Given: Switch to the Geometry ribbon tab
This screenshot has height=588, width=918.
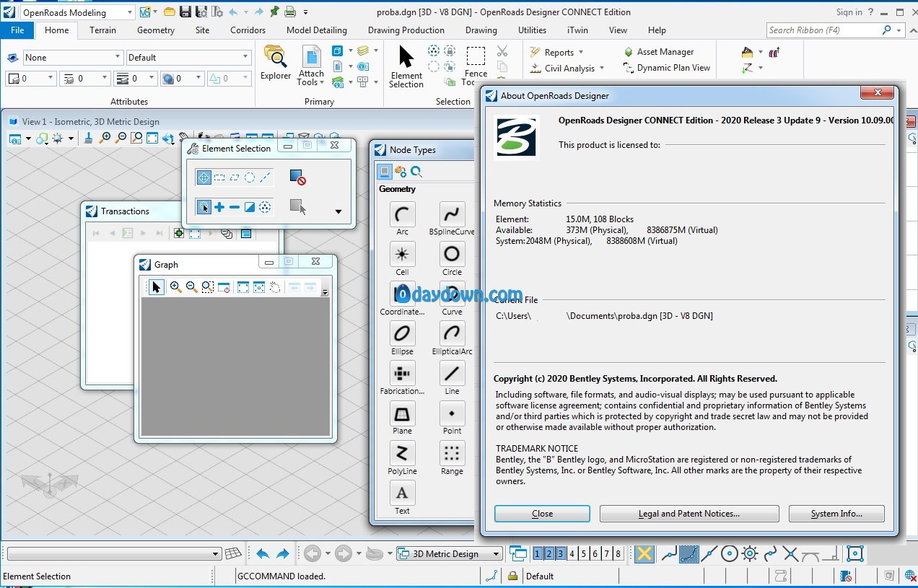Looking at the screenshot, I should coord(156,30).
